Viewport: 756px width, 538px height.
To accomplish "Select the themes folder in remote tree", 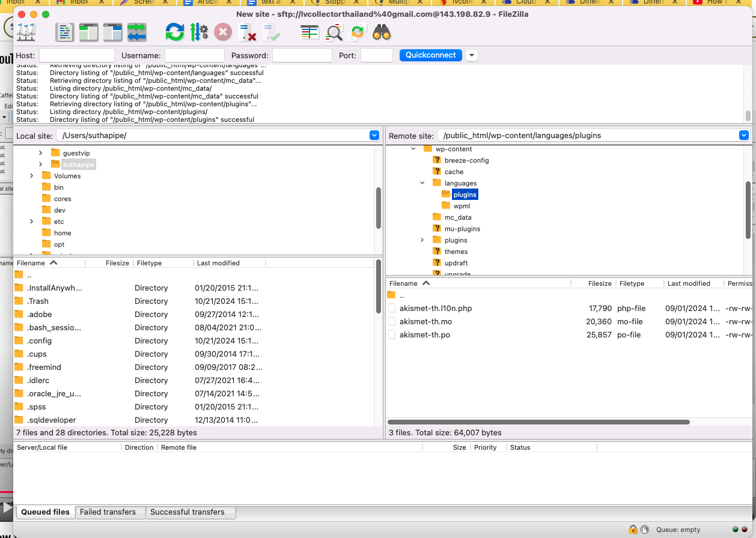I will coord(456,252).
